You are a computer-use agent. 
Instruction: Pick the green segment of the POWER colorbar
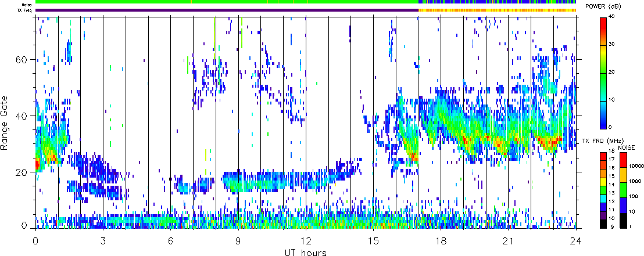(603, 79)
